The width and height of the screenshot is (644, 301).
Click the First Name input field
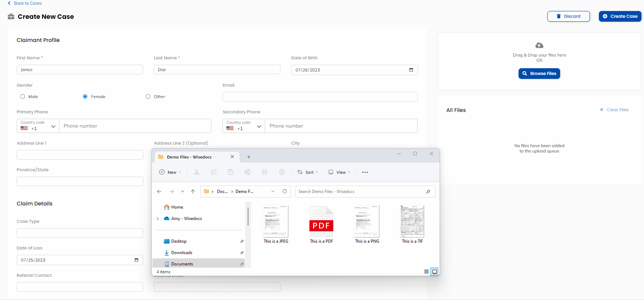coord(80,70)
